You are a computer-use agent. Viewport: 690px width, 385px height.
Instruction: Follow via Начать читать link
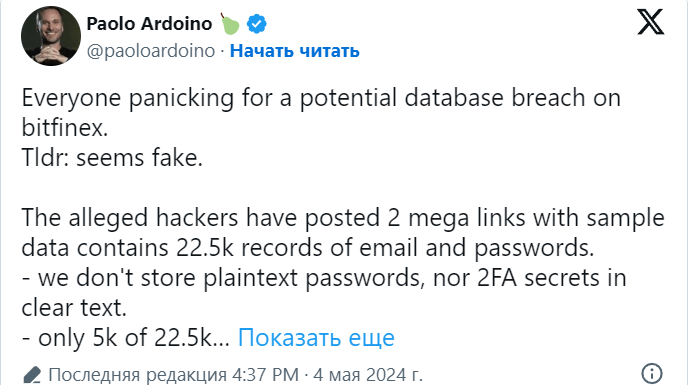(294, 51)
